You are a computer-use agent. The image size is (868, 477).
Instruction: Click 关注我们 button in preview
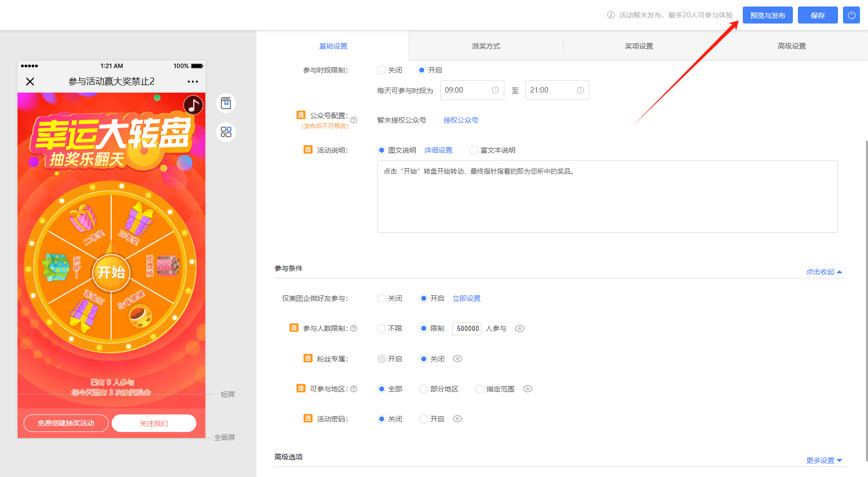154,423
